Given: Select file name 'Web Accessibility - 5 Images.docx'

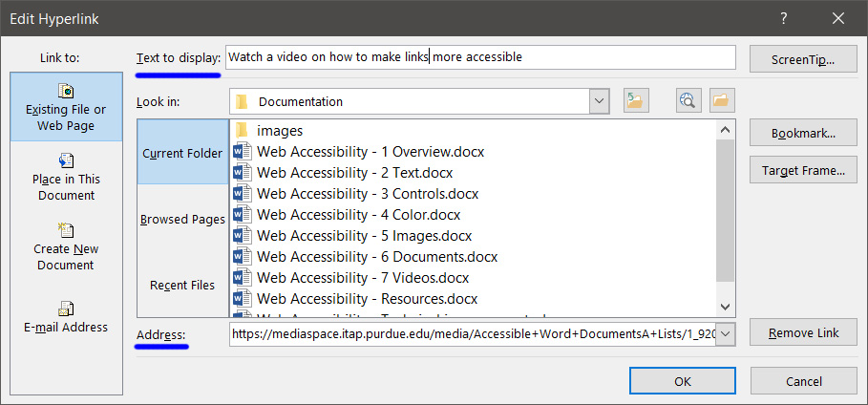Looking at the screenshot, I should (364, 236).
